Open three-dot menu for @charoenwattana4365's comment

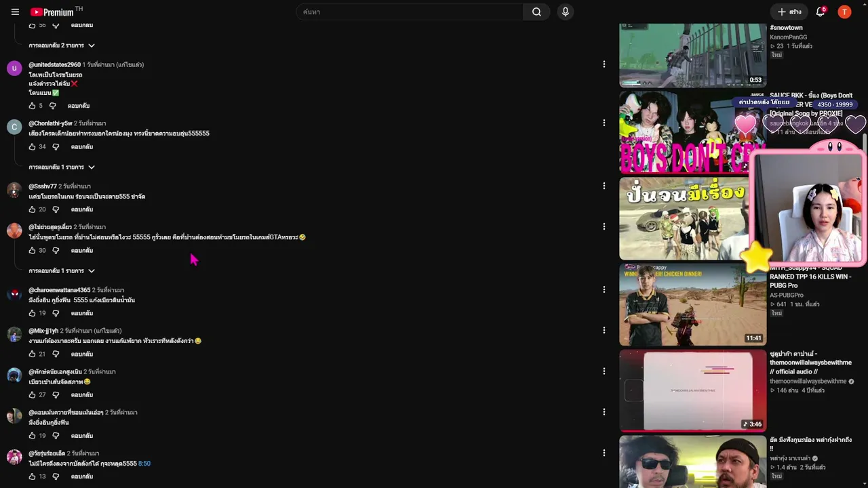point(604,289)
